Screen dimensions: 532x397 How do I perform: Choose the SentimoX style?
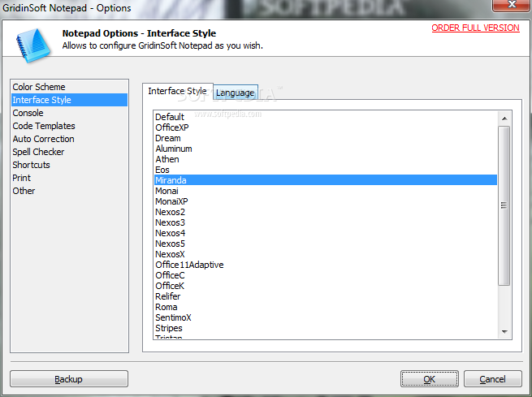(326, 317)
